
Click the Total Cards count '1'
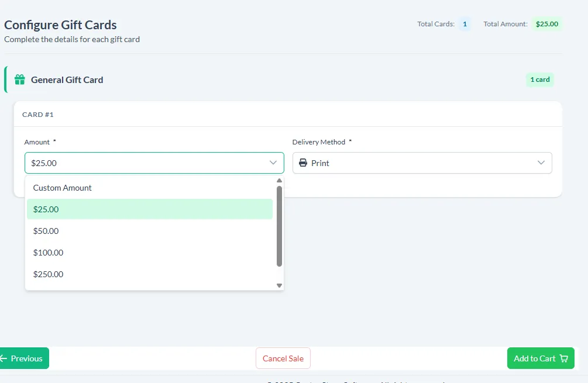point(465,24)
